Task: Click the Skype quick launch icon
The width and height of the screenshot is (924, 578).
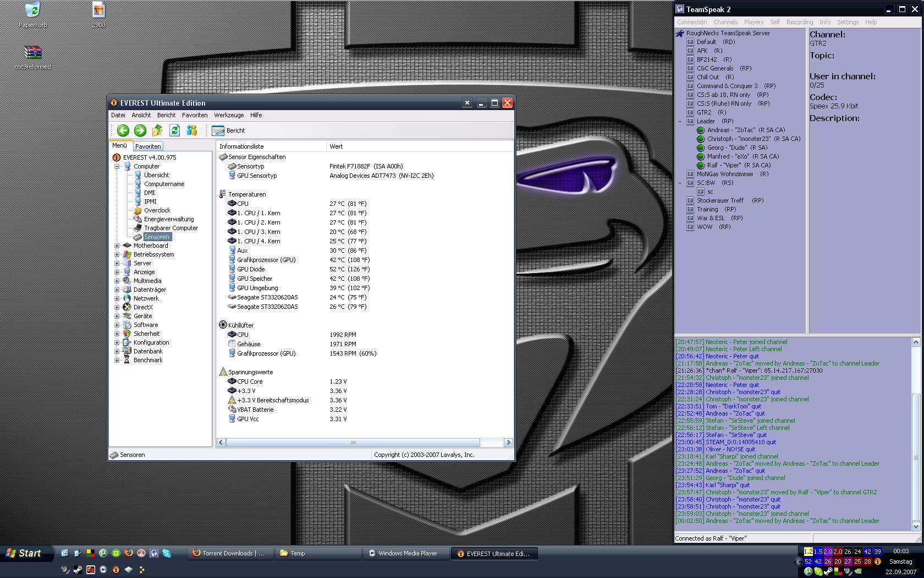Action: pos(167,553)
